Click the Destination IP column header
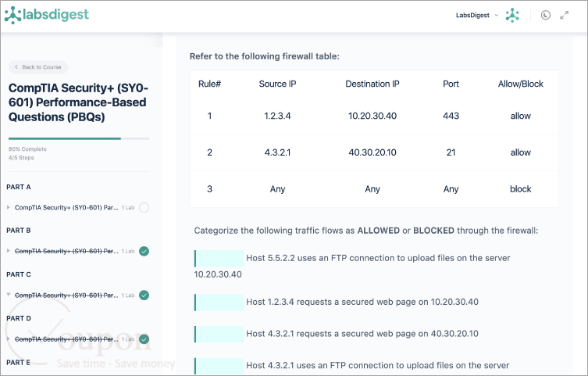The width and height of the screenshot is (588, 376). [x=372, y=84]
